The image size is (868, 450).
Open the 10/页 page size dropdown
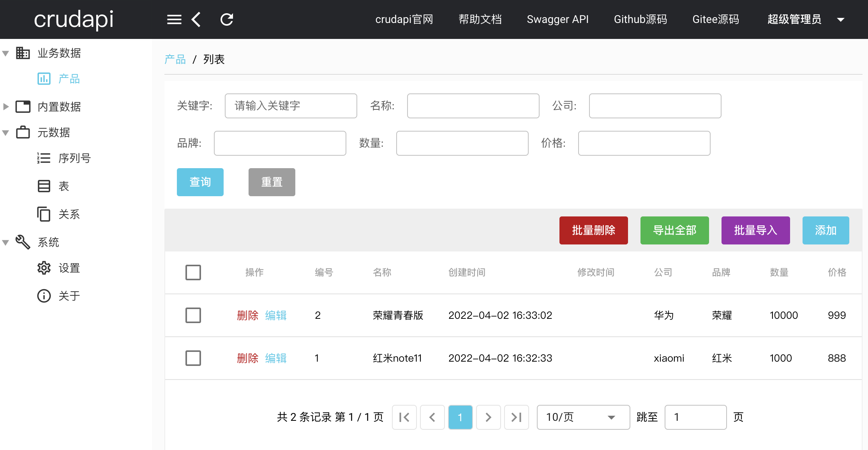pyautogui.click(x=582, y=417)
